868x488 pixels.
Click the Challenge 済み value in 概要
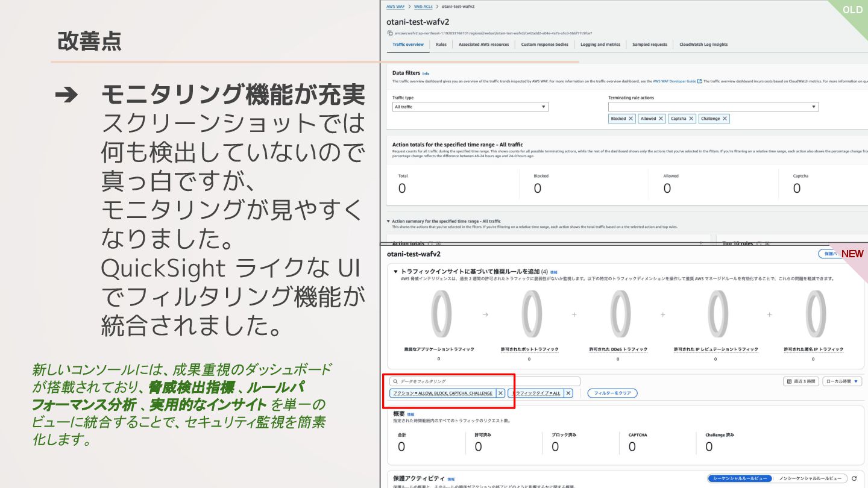click(709, 447)
